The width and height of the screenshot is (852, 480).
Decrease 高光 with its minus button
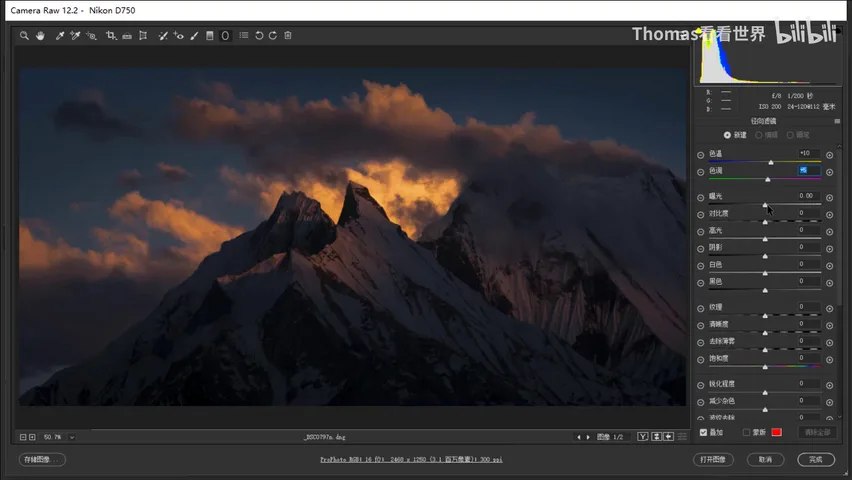click(700, 232)
